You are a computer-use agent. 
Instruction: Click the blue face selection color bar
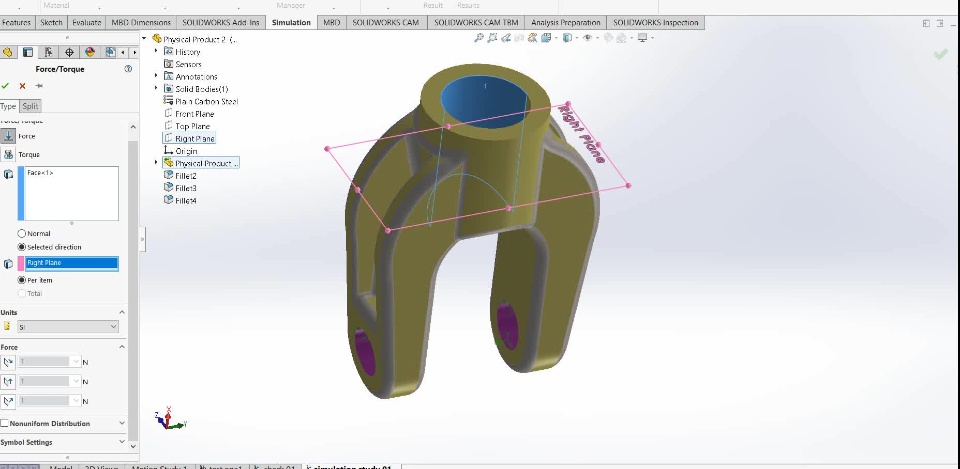[x=21, y=193]
